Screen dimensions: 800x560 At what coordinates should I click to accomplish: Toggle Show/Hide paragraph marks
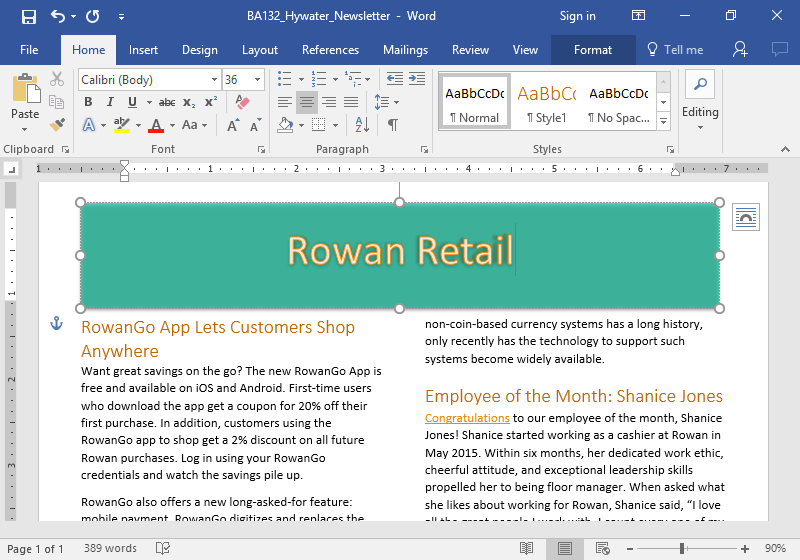[x=393, y=125]
